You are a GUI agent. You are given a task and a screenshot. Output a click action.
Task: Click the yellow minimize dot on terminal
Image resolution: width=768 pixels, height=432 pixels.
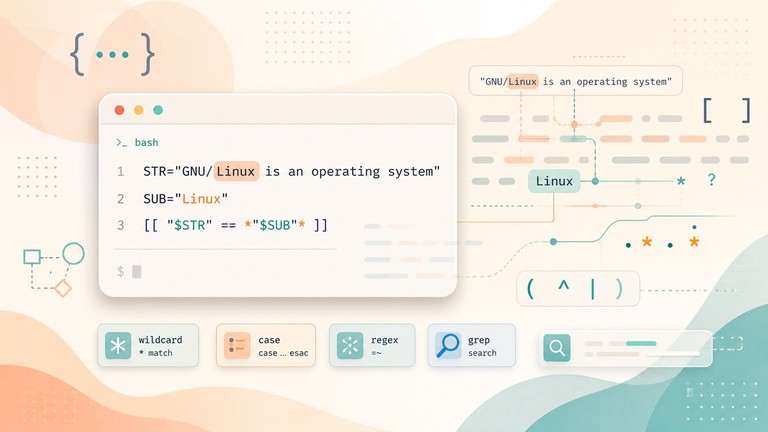pos(139,110)
